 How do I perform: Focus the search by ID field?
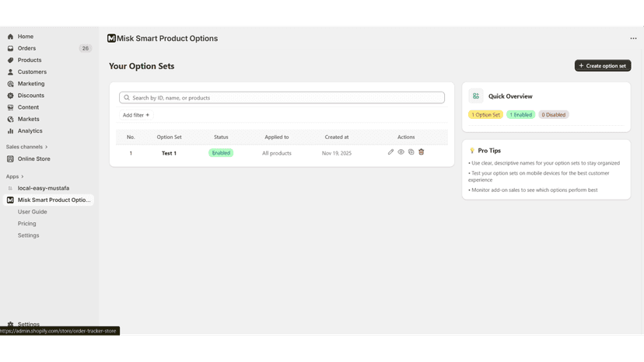pos(282,98)
